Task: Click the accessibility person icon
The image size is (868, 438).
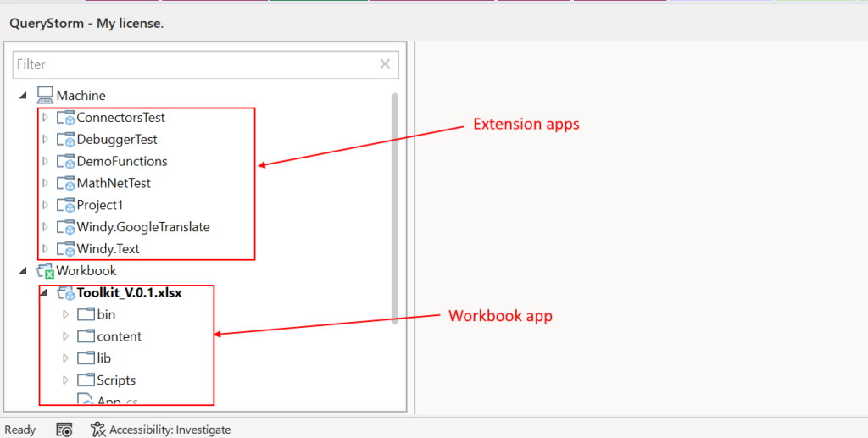Action: coord(98,430)
